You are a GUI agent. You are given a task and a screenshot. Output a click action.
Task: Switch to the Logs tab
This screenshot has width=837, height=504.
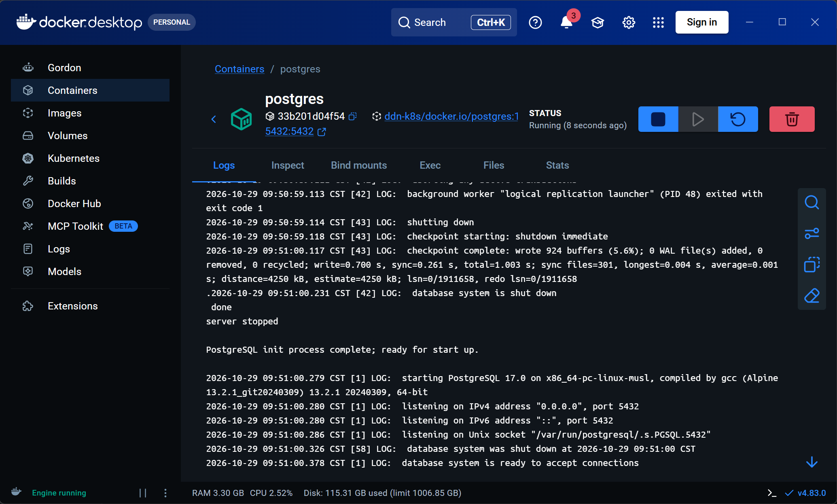coord(224,165)
